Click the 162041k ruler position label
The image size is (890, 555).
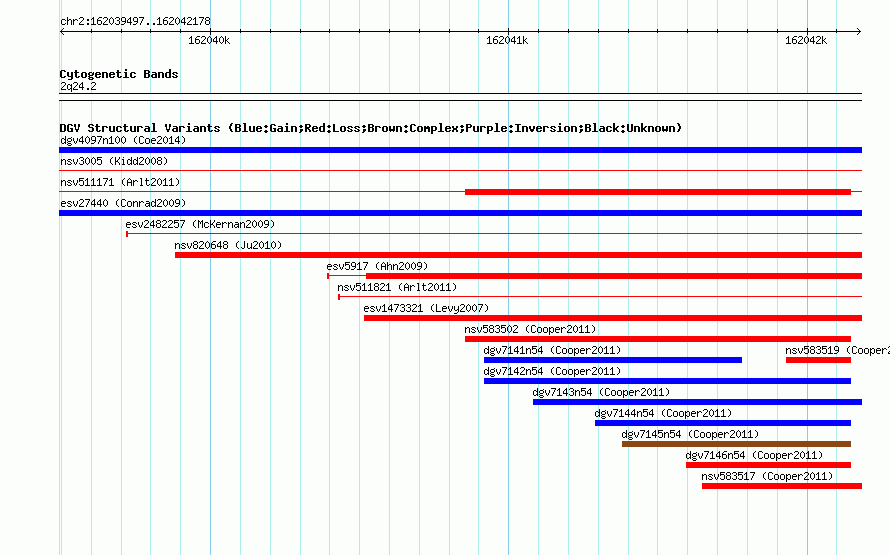coord(507,40)
